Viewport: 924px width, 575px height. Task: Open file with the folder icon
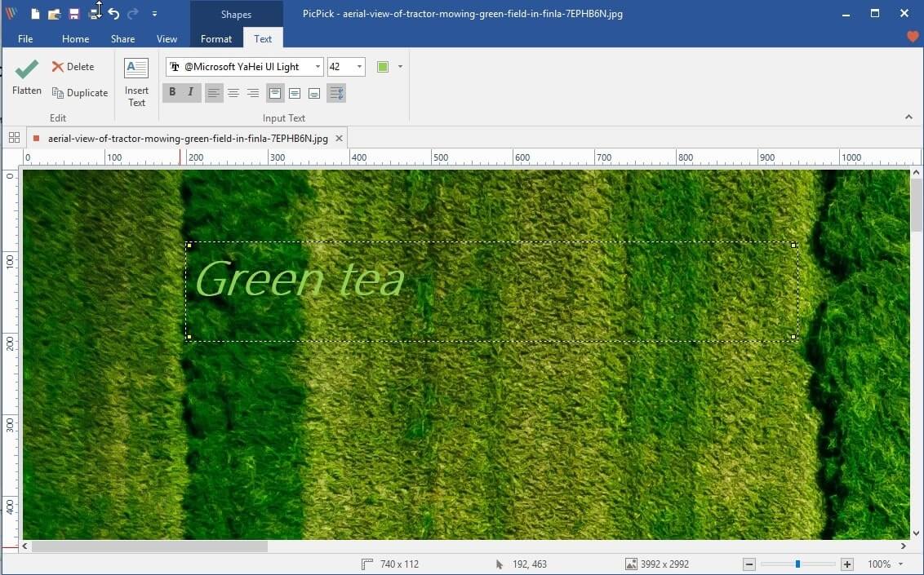pyautogui.click(x=54, y=14)
